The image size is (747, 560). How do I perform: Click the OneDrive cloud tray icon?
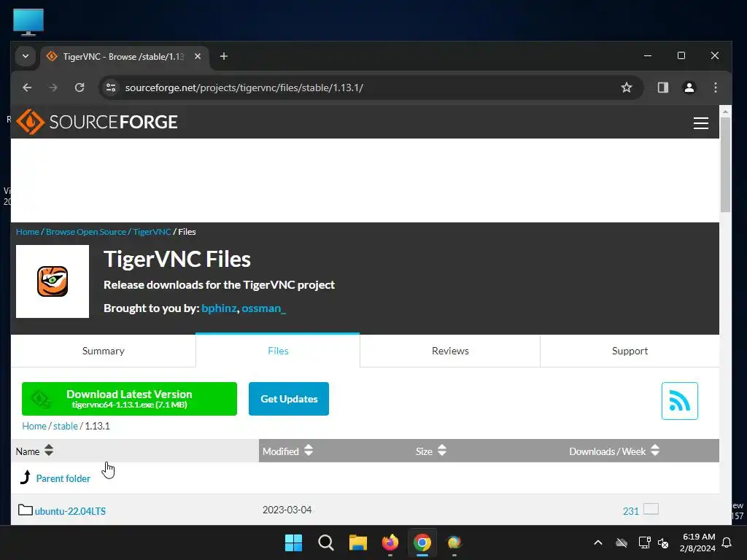click(x=622, y=542)
